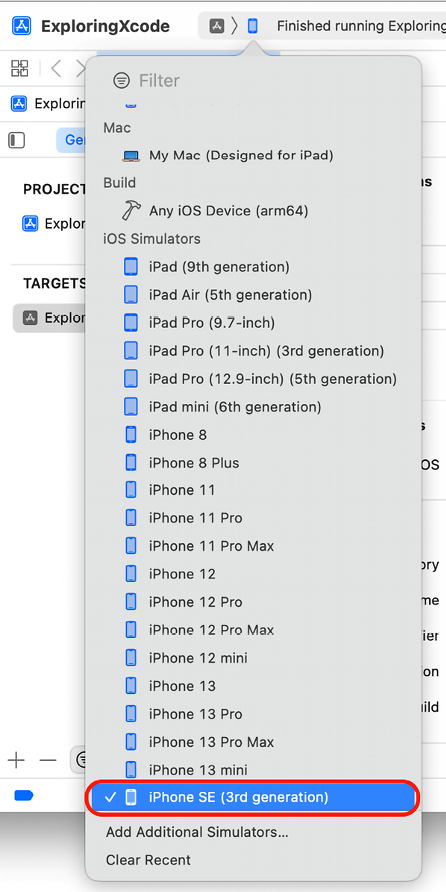Click the iPad mini device icon
Image resolution: width=446 pixels, height=892 pixels.
coord(131,407)
